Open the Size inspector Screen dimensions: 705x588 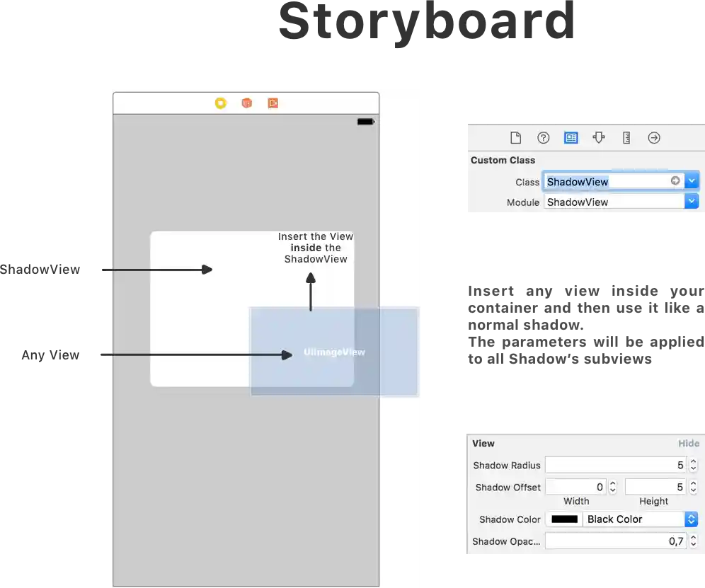click(x=626, y=137)
